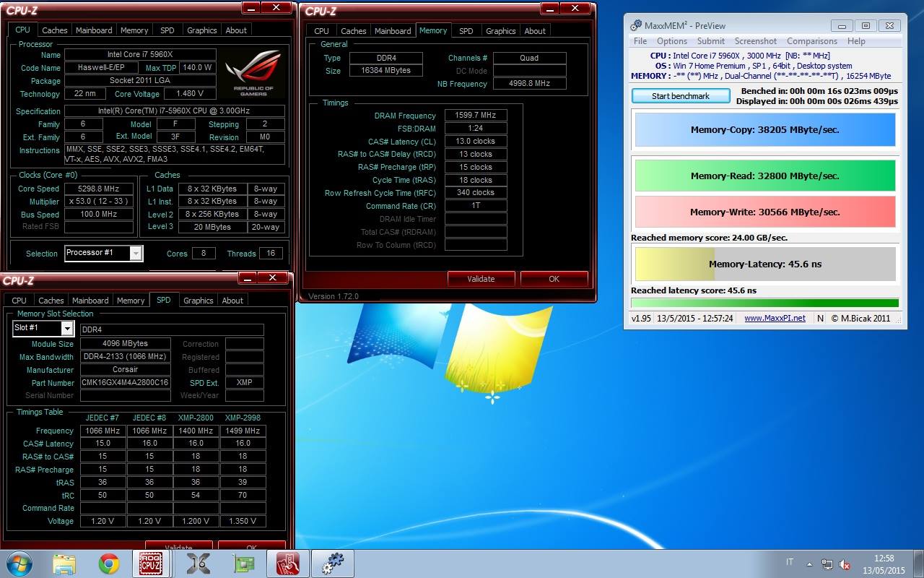Click the MaxxMEM title bar gears icon
The height and width of the screenshot is (578, 924).
coord(635,25)
